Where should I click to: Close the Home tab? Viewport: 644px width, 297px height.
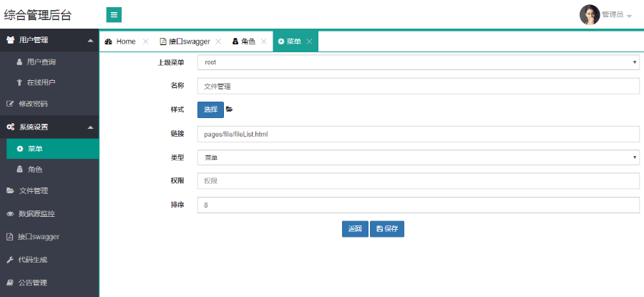(146, 42)
